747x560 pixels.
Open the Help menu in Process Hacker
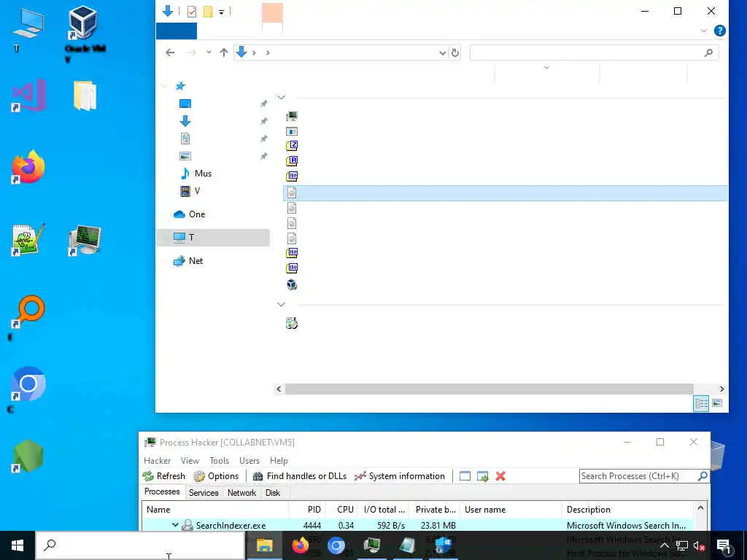(279, 461)
